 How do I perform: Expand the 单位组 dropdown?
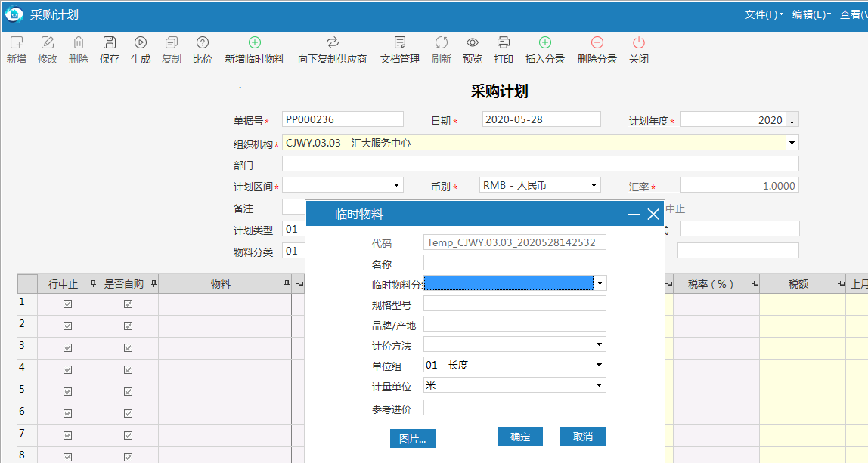pos(599,365)
